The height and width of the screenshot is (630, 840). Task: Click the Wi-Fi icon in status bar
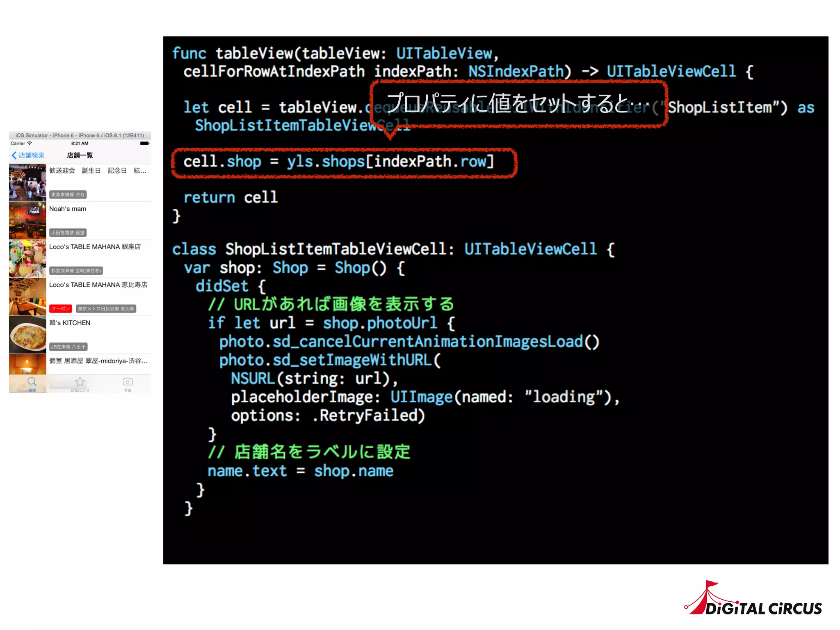tap(30, 144)
